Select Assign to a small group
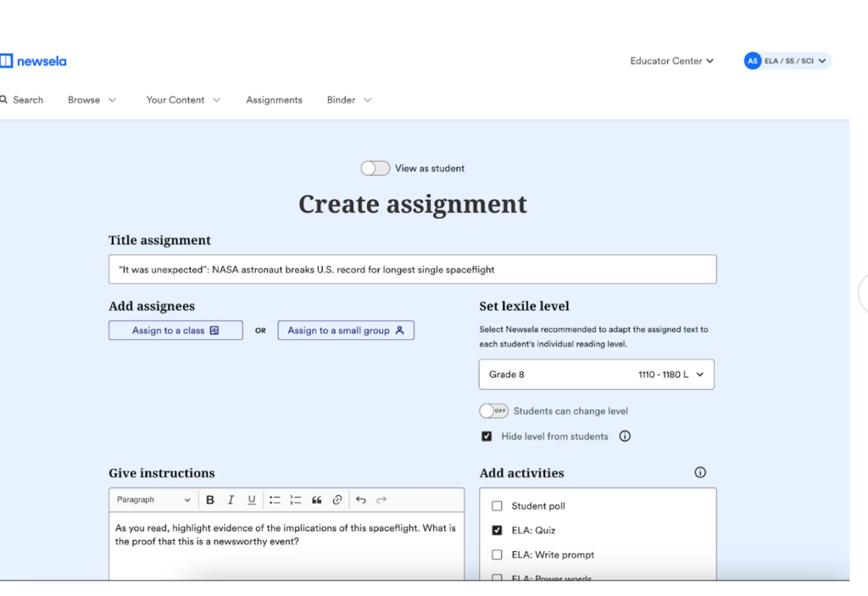This screenshot has width=868, height=596. pyautogui.click(x=346, y=330)
